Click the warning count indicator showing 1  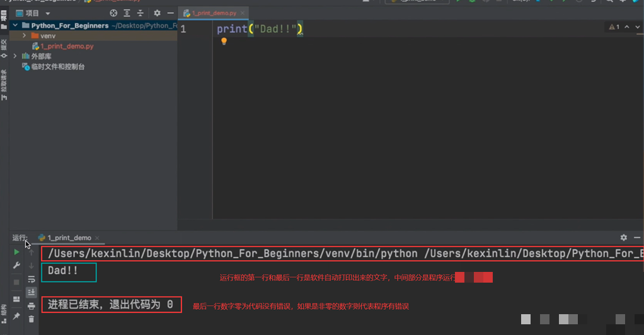tap(614, 26)
